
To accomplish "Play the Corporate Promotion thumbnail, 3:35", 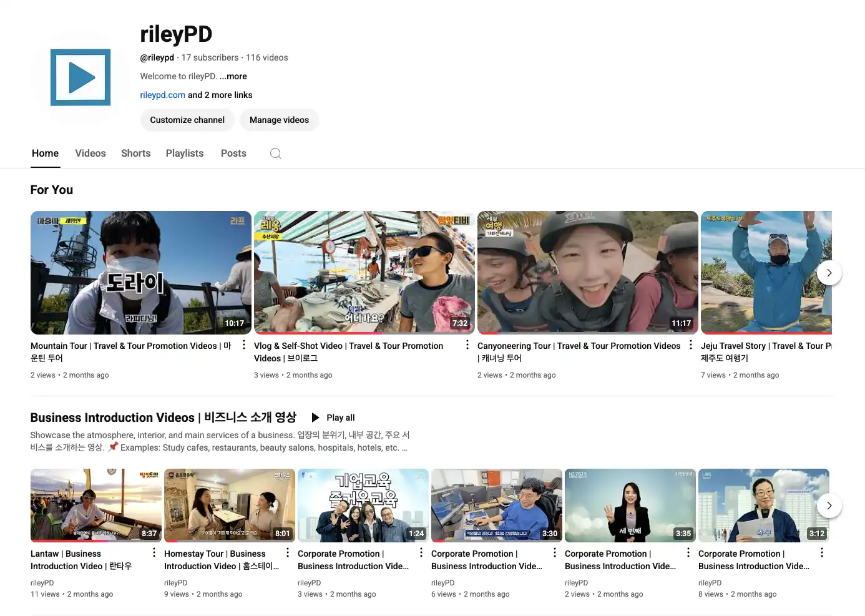I will (630, 506).
